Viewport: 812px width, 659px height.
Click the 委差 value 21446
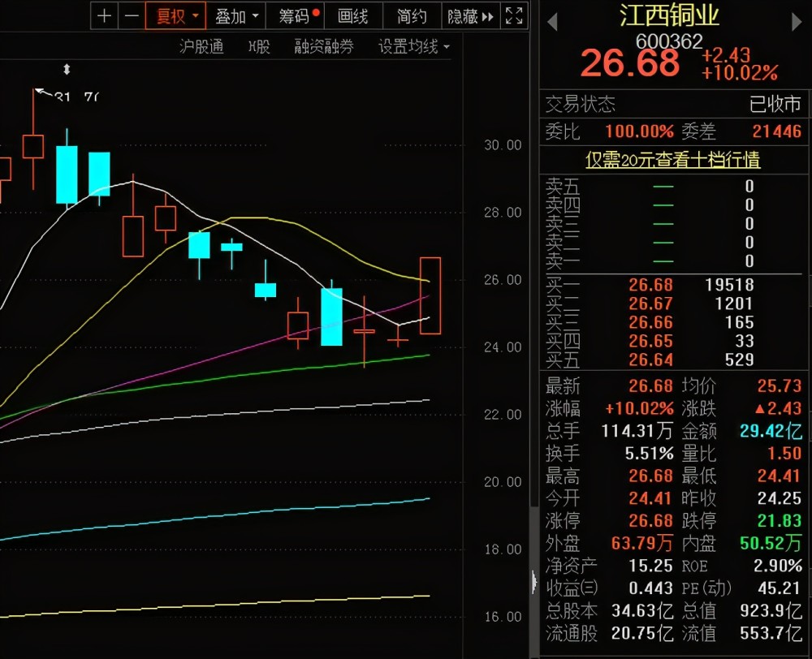coord(777,131)
